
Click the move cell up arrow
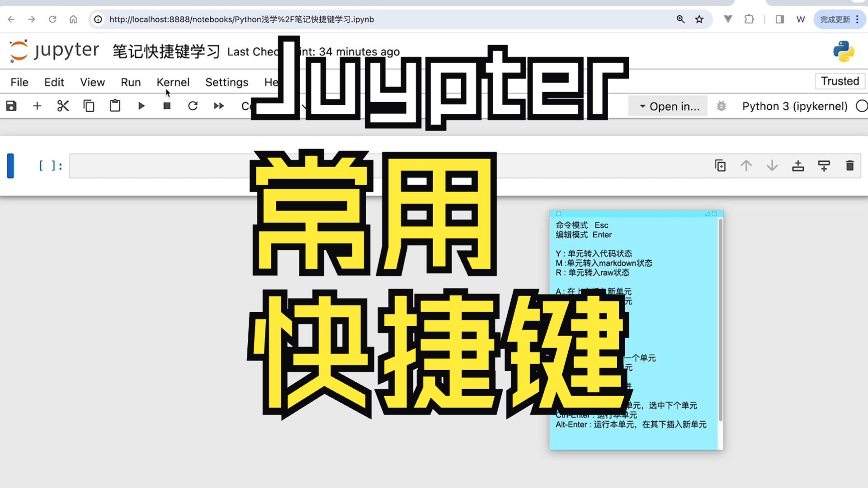click(x=746, y=165)
